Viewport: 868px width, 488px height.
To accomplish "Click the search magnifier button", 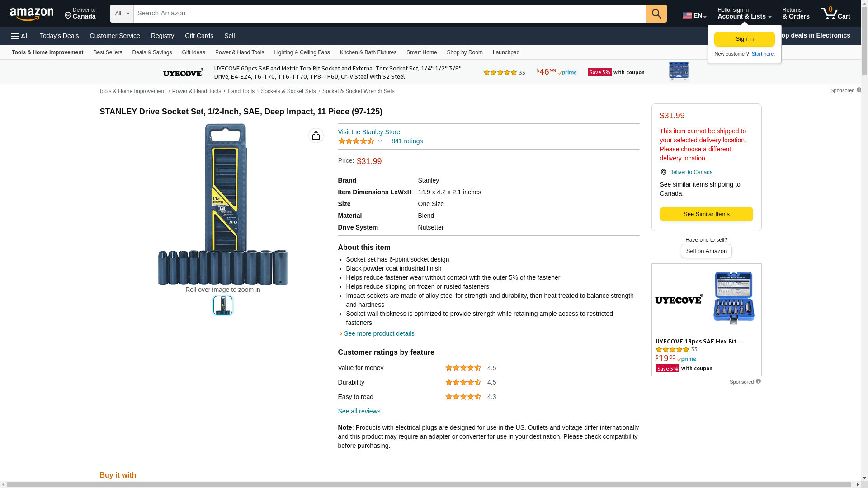I will 656,14.
